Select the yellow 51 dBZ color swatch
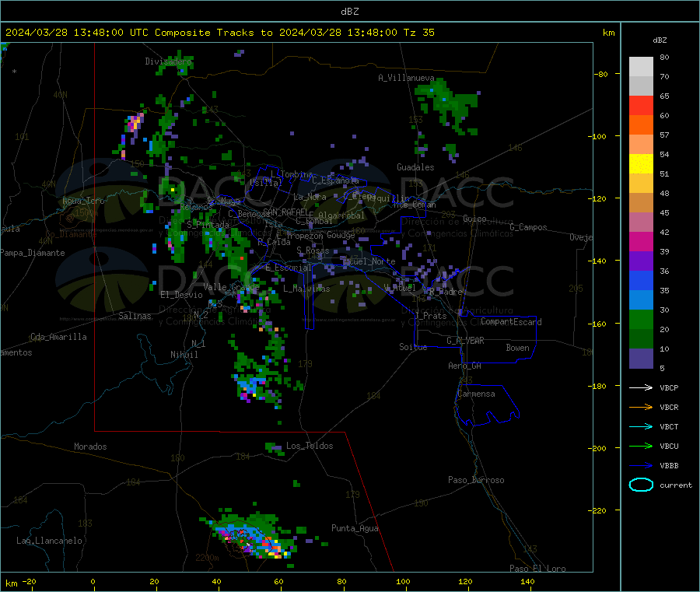Screen dimensions: 700x592 pyautogui.click(x=641, y=164)
